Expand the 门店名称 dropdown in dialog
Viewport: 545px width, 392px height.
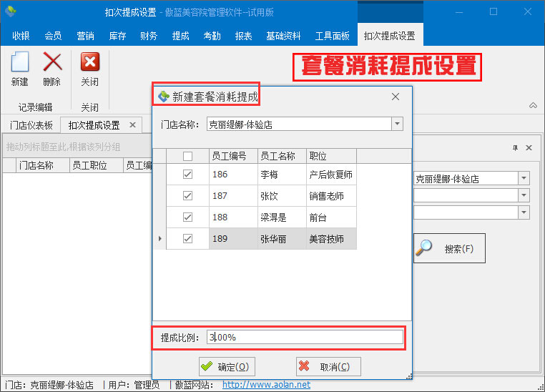(x=397, y=124)
